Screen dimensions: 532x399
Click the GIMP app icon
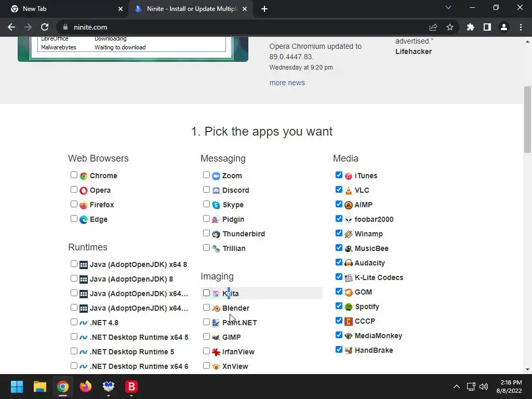(216, 337)
